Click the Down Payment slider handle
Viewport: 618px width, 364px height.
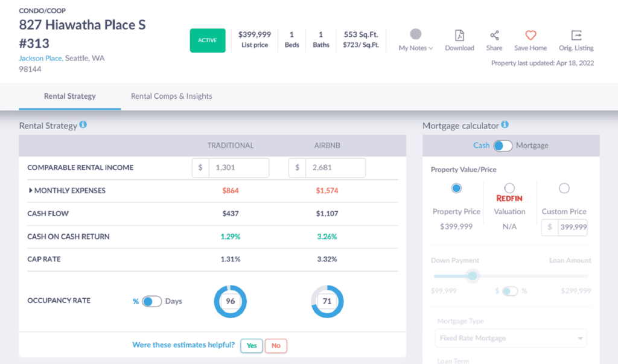pos(473,276)
